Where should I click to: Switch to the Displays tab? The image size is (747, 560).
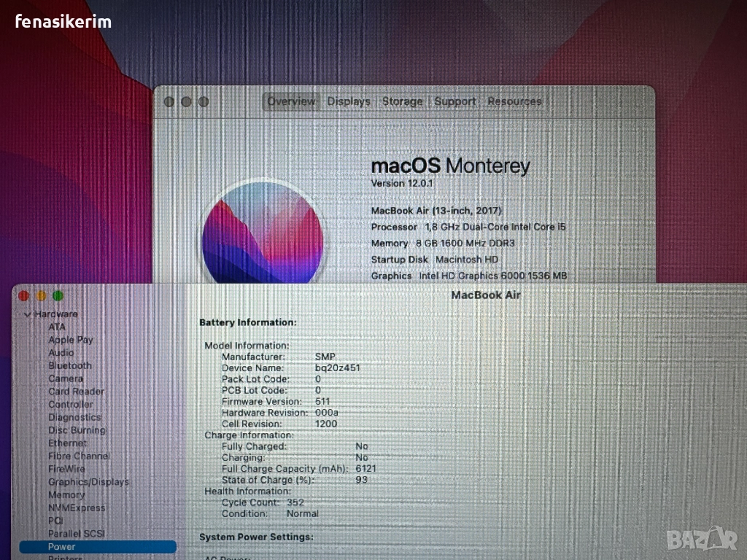coord(349,101)
